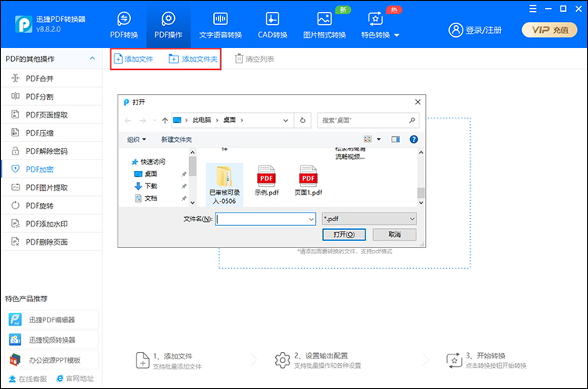Click the up-folder arrow in open dialog
Viewport: 588px width, 389px height.
pos(165,121)
